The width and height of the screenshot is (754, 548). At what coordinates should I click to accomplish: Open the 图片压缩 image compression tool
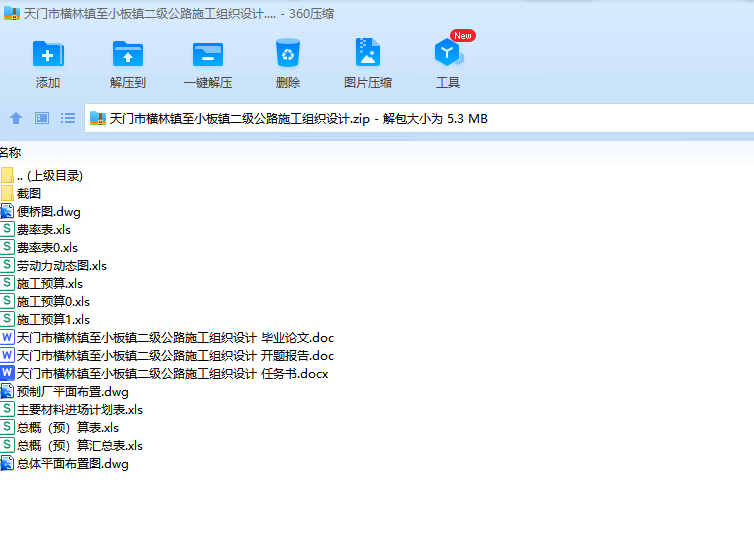click(368, 52)
